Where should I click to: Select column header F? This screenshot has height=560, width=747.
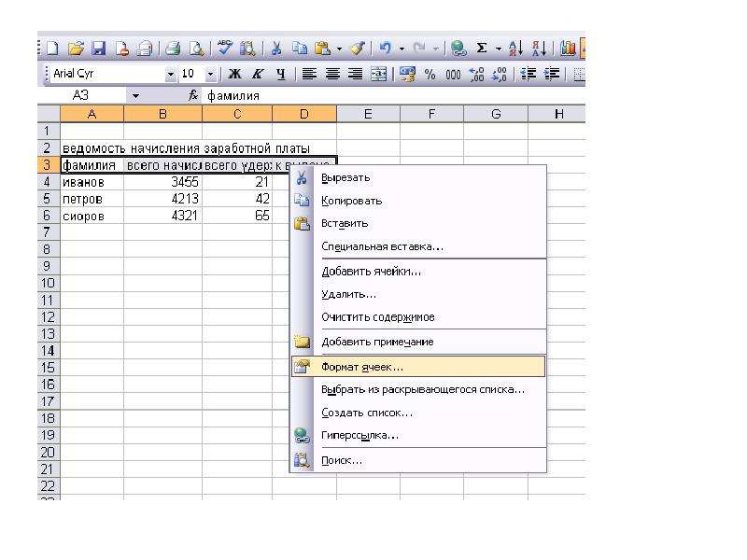click(431, 114)
